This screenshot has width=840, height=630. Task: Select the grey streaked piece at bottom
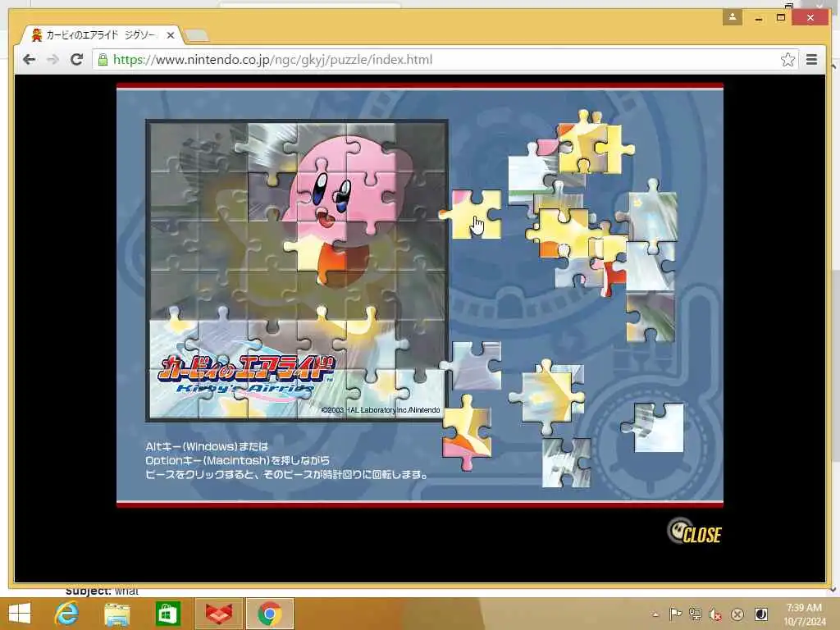point(566,463)
